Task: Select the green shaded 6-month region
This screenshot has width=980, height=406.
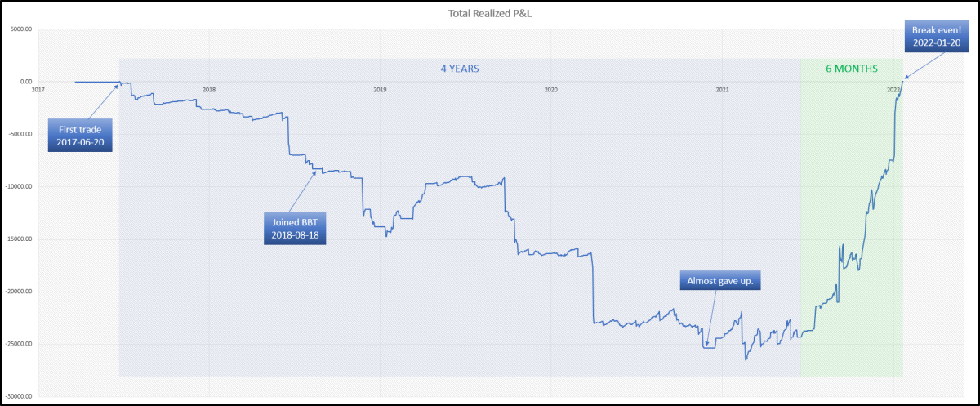Action: point(852,217)
